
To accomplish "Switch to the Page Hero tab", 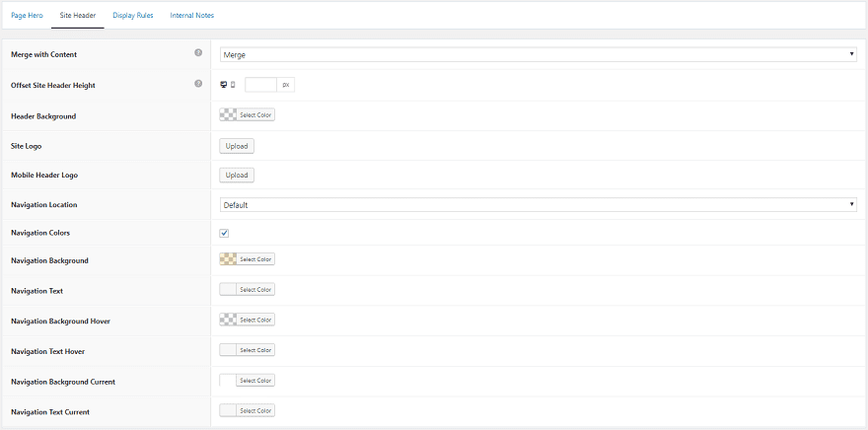I will [27, 16].
